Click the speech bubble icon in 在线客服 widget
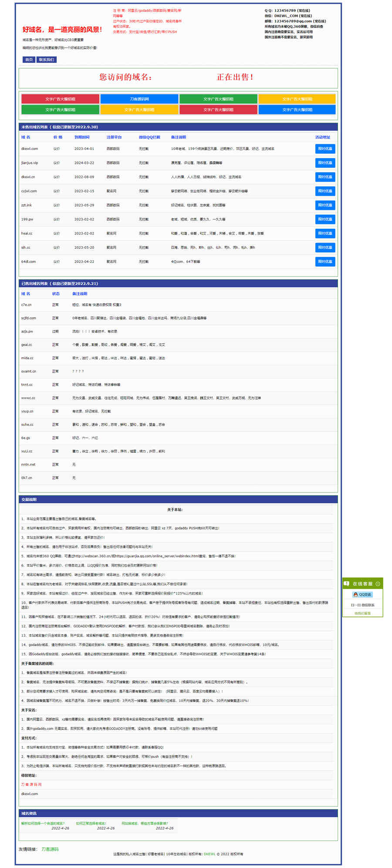 click(347, 583)
